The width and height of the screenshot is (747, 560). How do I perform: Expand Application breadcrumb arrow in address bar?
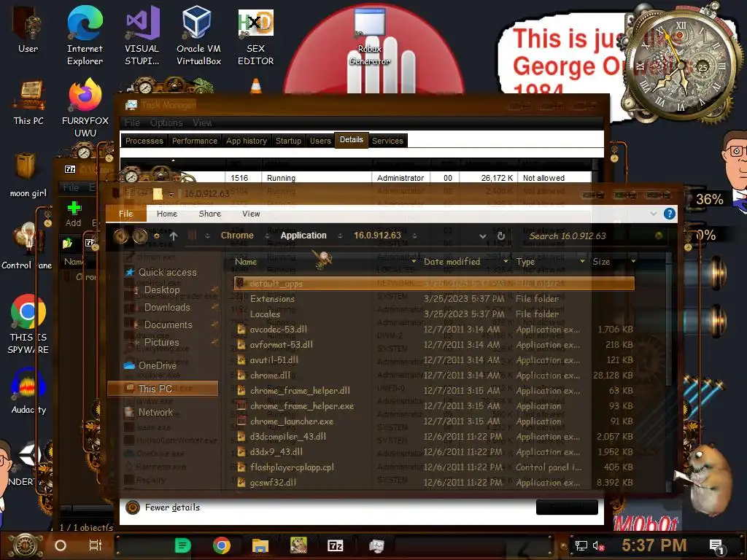point(340,236)
